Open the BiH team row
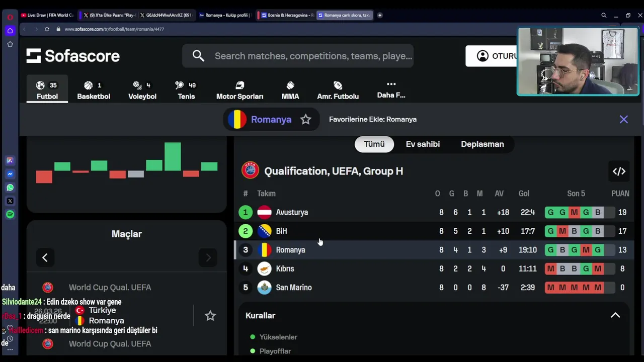Screen dimensions: 644x362 point(434,231)
